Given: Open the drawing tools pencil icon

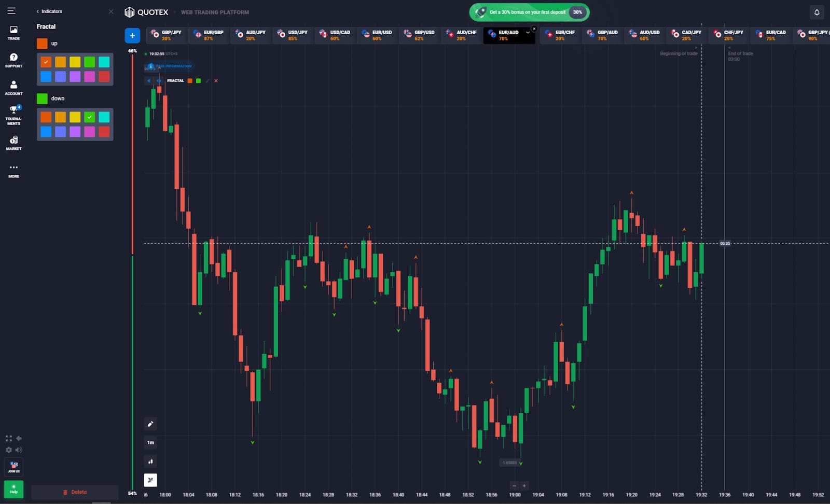Looking at the screenshot, I should click(x=150, y=424).
